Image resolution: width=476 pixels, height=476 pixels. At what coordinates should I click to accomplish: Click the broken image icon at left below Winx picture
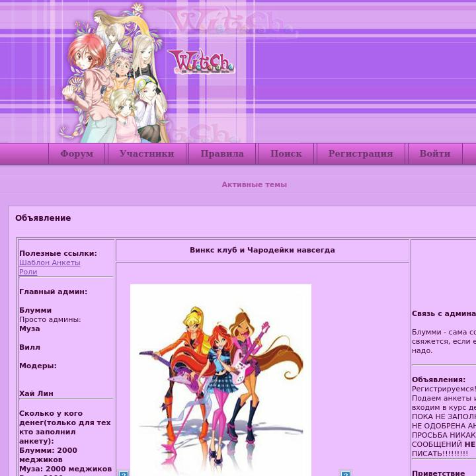coord(124,473)
